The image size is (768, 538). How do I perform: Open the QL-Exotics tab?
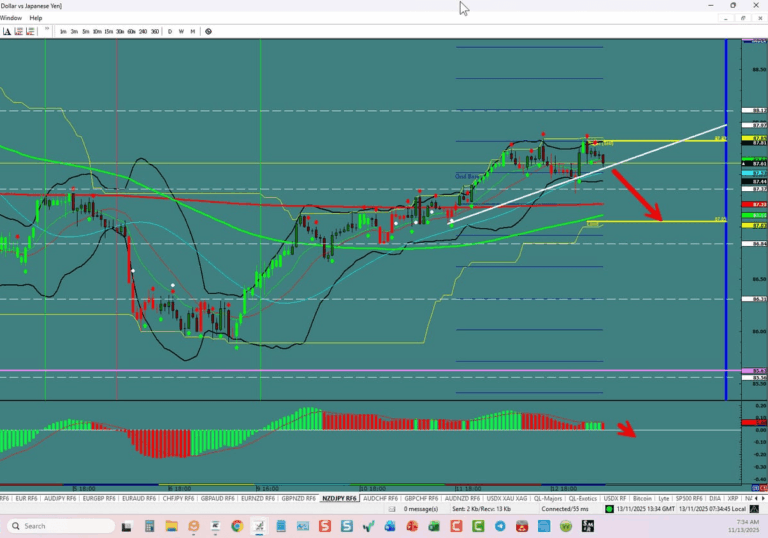pyautogui.click(x=583, y=498)
